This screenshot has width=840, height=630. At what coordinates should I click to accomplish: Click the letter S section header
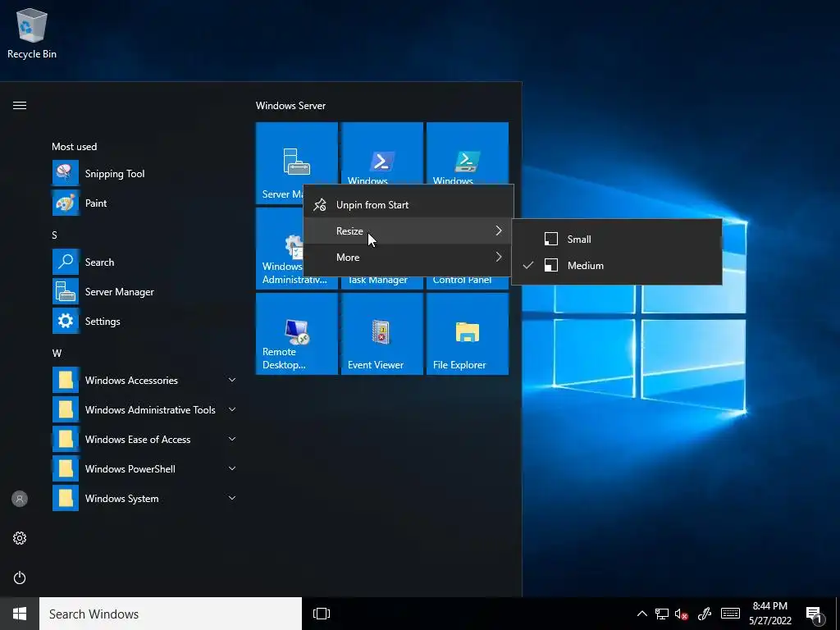[54, 235]
